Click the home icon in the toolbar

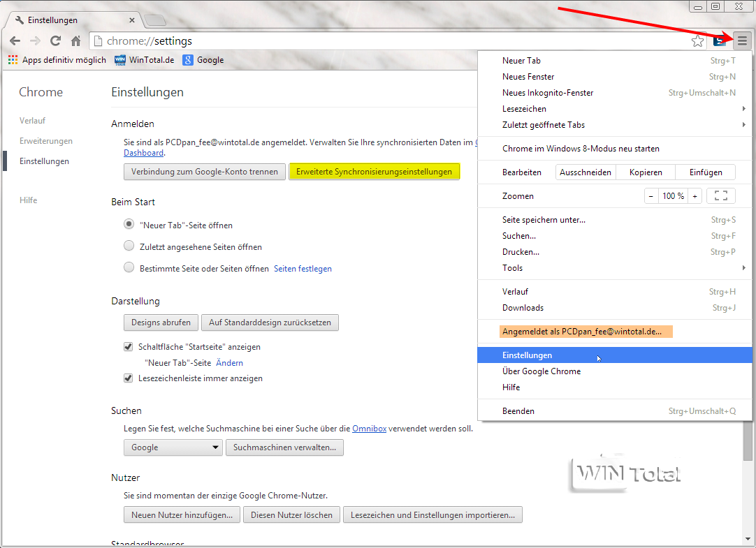click(x=75, y=41)
